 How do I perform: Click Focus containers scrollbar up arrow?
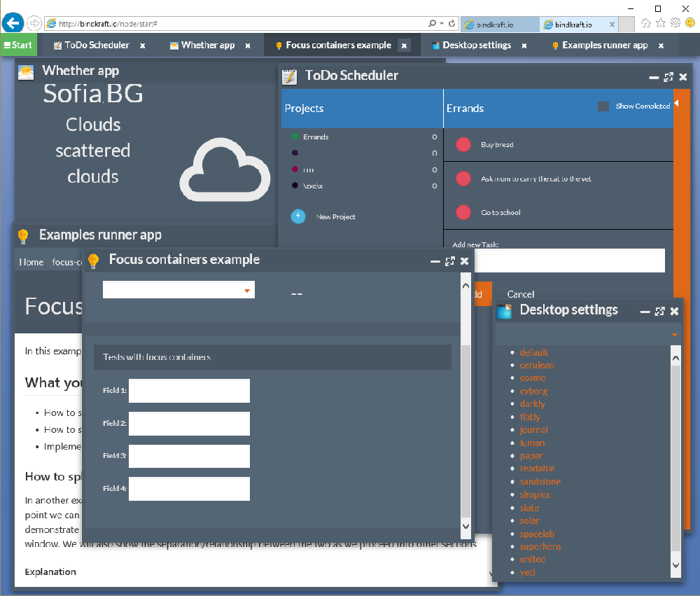tap(465, 286)
